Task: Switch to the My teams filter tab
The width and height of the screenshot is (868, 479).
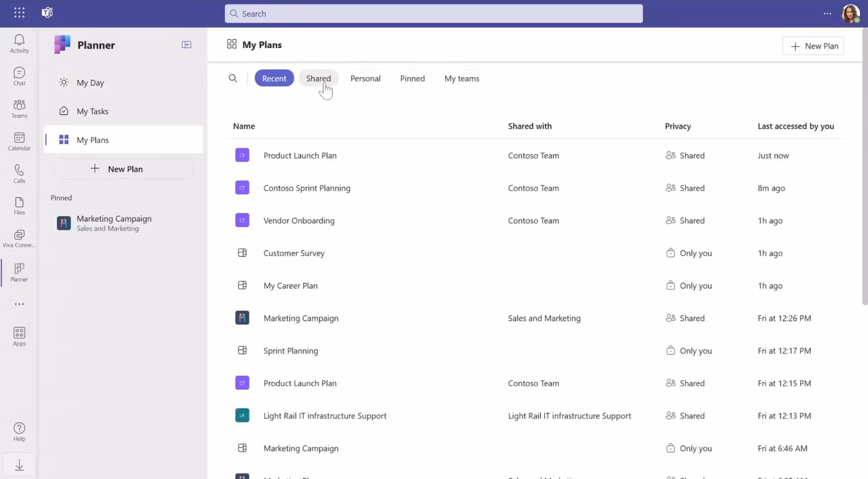Action: coord(462,78)
